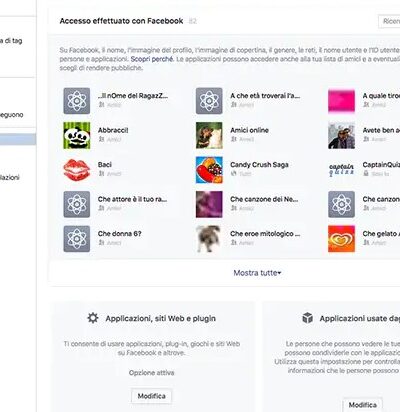
Task: Follow the 'Scopri perché' link
Action: click(x=152, y=59)
